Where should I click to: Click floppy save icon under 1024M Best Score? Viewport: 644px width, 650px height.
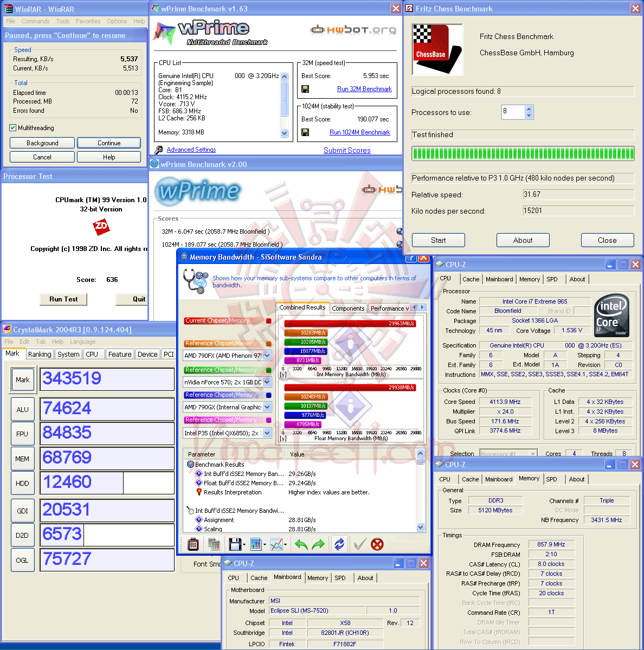point(305,132)
